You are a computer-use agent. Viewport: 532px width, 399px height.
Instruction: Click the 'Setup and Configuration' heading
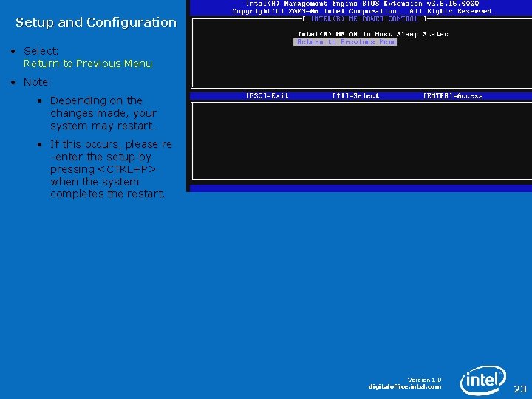click(x=96, y=22)
